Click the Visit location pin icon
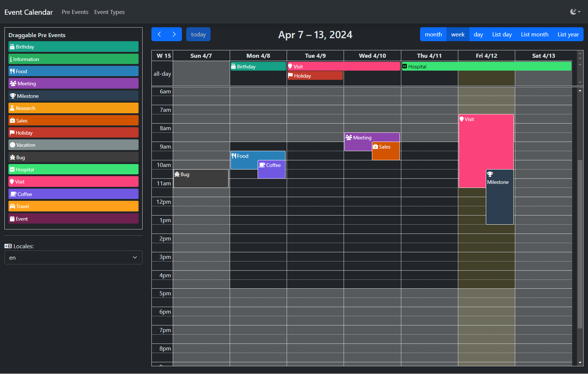588x374 pixels. (12, 182)
